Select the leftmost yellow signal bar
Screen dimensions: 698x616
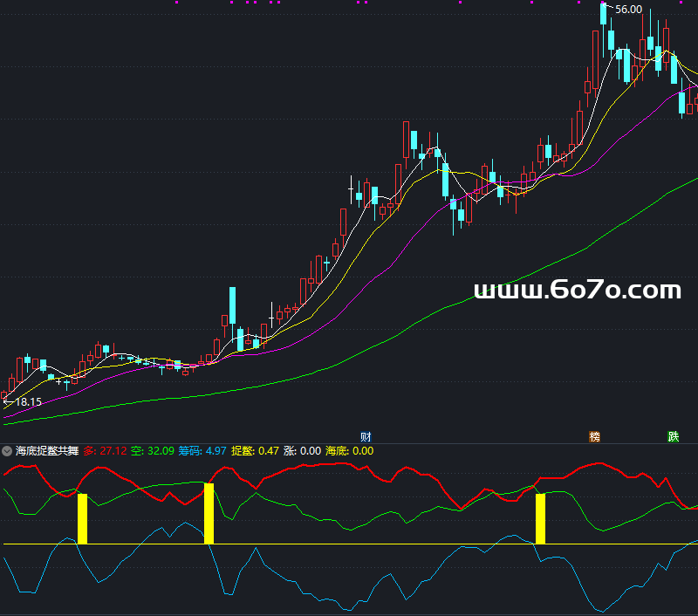coord(83,519)
